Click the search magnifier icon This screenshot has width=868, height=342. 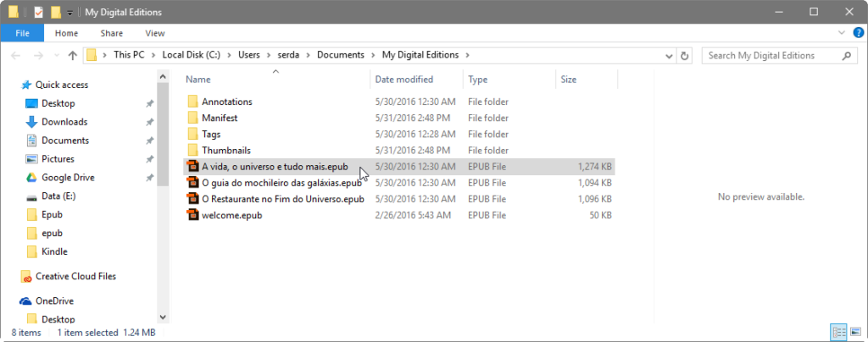tap(846, 55)
